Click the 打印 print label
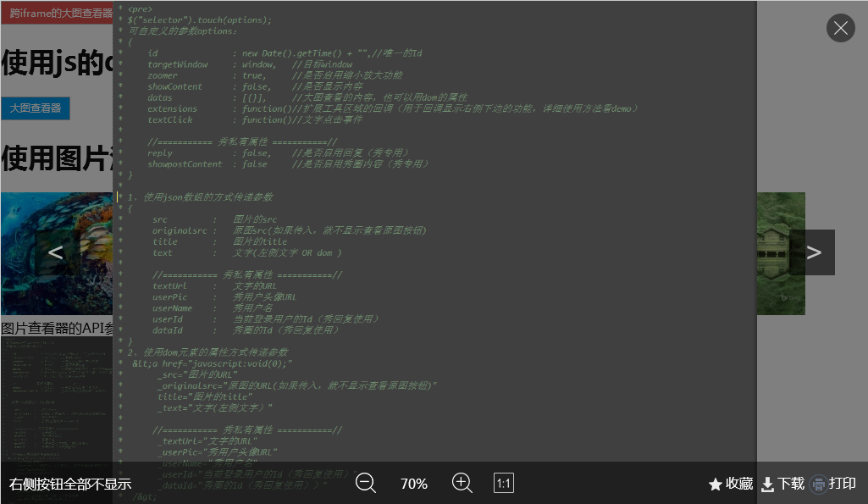The height and width of the screenshot is (504, 868). pyautogui.click(x=843, y=484)
